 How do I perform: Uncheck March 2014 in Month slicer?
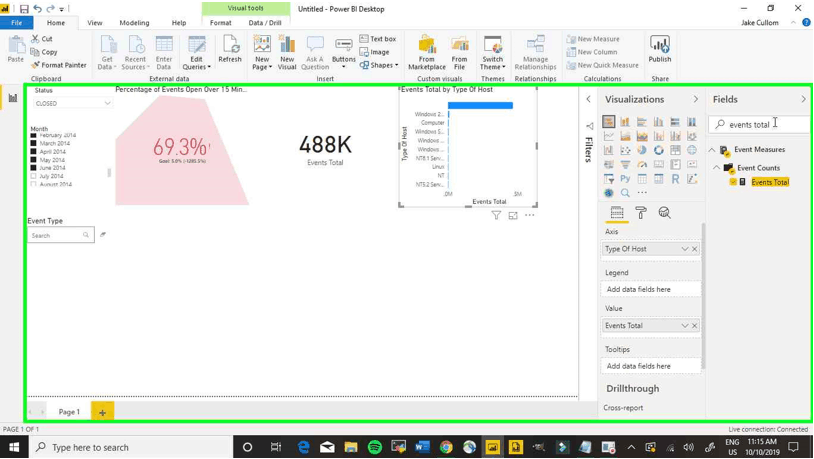[34, 143]
